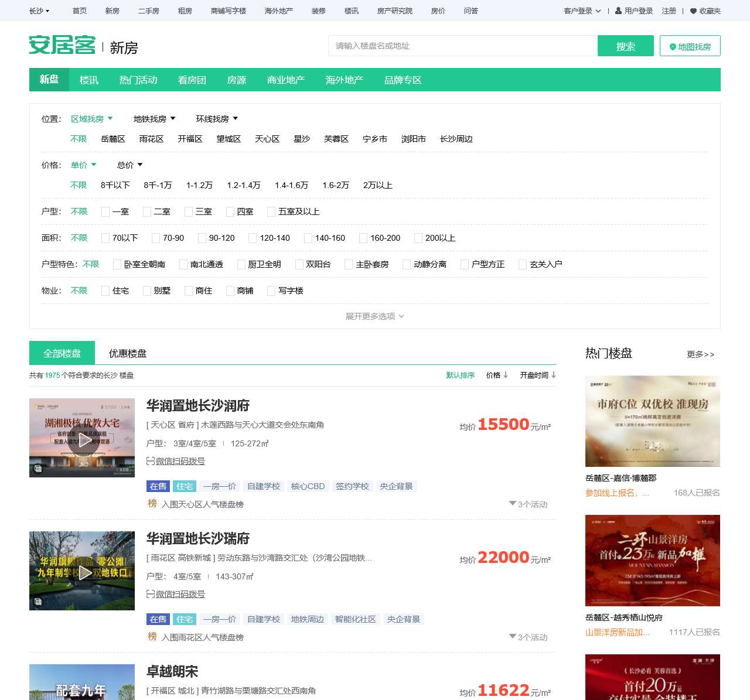Click the 自建学校 tag under 长沙润府

[264, 486]
